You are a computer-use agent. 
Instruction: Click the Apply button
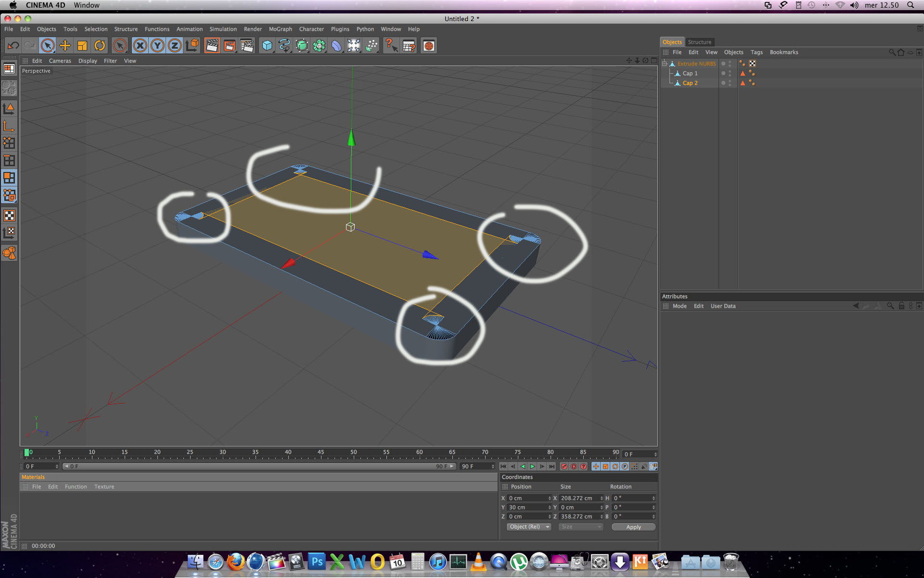tap(633, 527)
